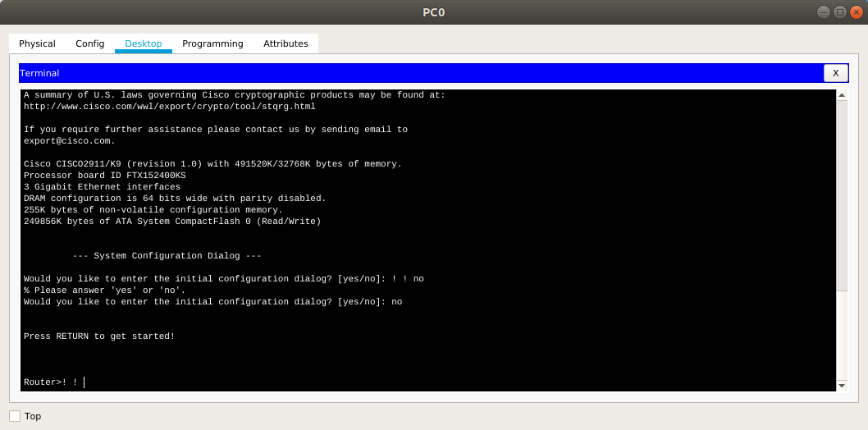
Task: Click the terminal scrollbar down arrow
Action: coord(842,386)
